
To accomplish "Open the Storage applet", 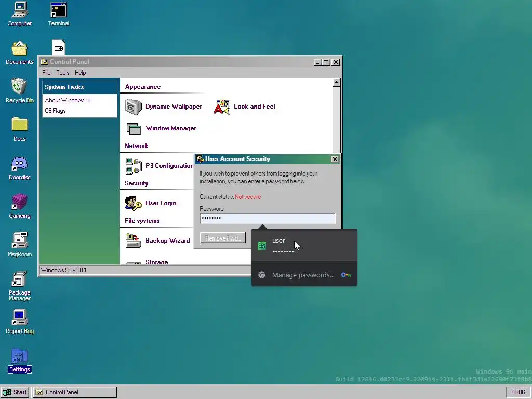I will coord(147,262).
